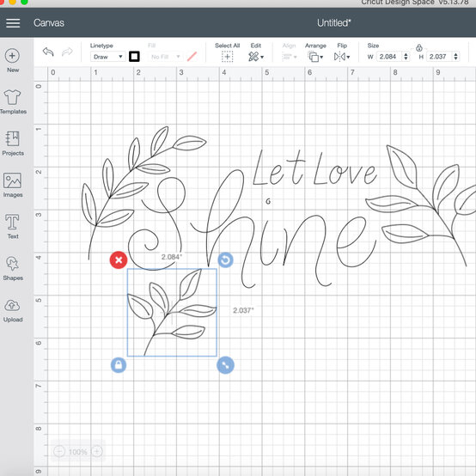Open the No Fill dropdown
The width and height of the screenshot is (476, 476).
point(166,57)
